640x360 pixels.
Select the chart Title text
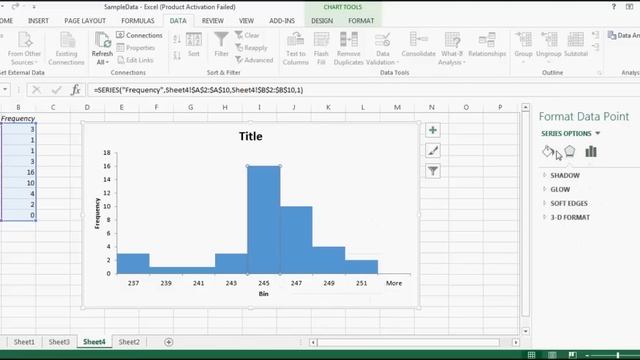pyautogui.click(x=251, y=136)
